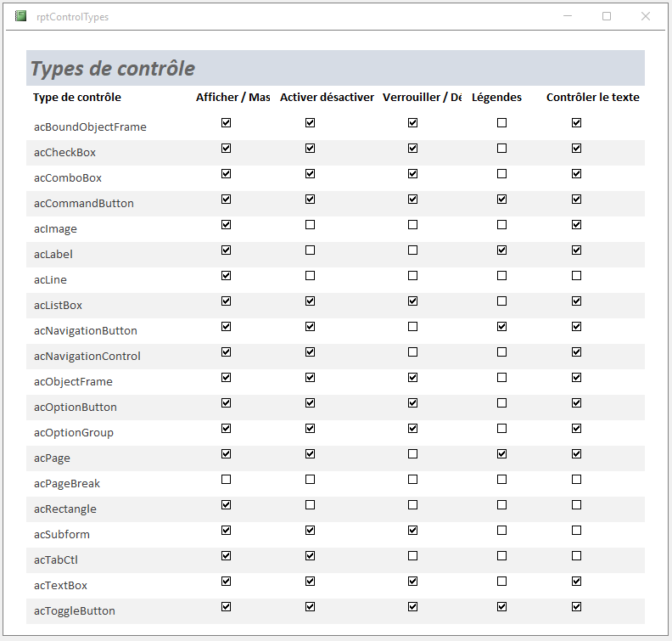
Task: Uncheck acLabel Légendes checkbox
Action: click(x=501, y=250)
